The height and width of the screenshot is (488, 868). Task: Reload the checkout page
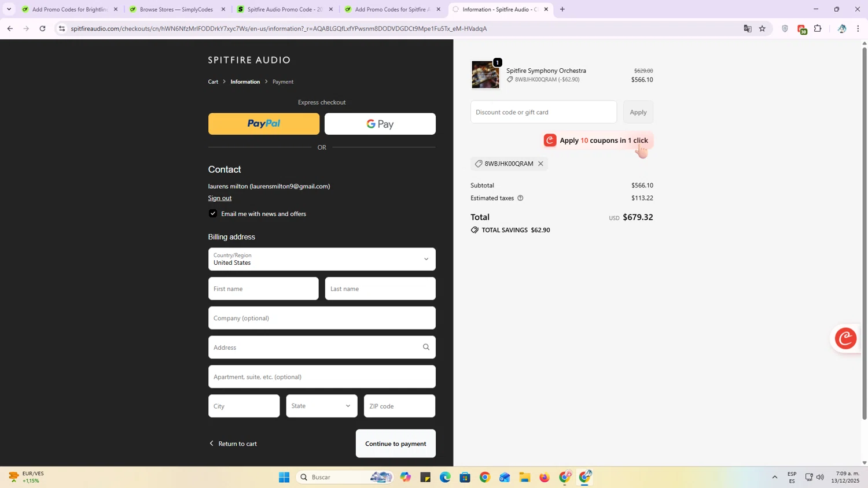[x=42, y=28]
